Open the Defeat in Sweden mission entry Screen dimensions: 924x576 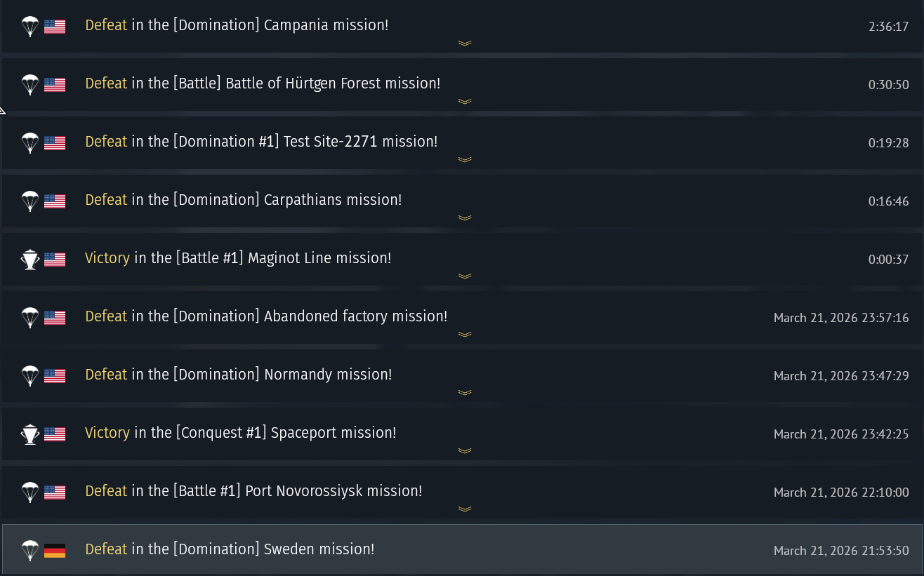point(230,549)
